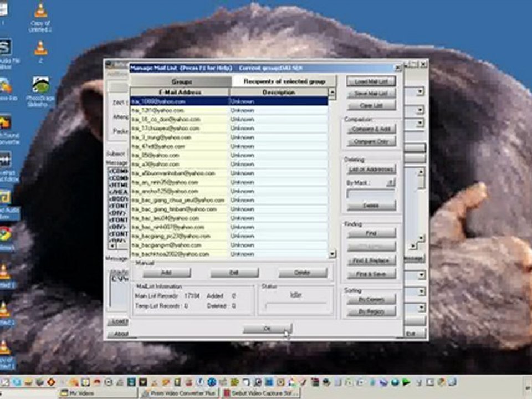Click the Save Mail List button
This screenshot has height=399, width=532.
tap(371, 93)
